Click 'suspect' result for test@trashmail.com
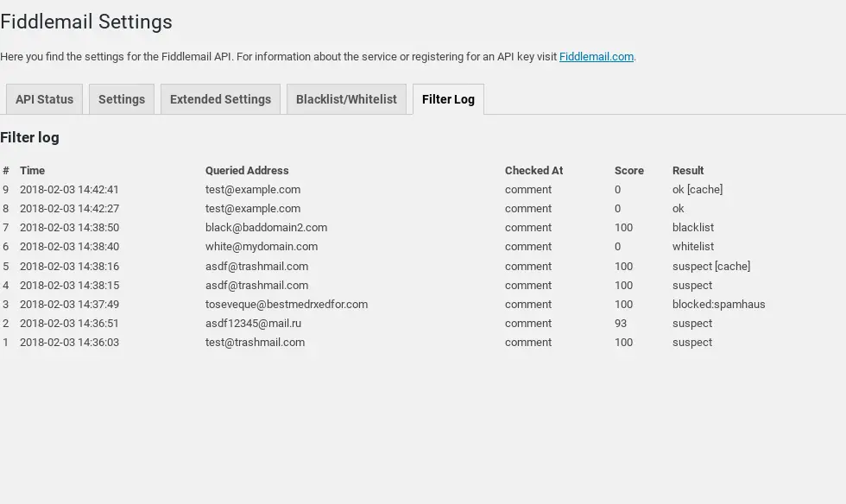The image size is (846, 504). 692,342
